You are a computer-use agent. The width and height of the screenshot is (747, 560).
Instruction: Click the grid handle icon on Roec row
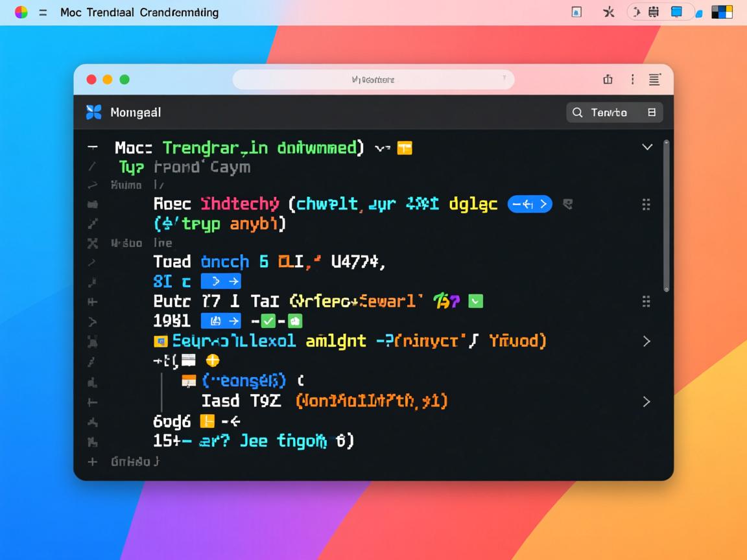point(646,205)
